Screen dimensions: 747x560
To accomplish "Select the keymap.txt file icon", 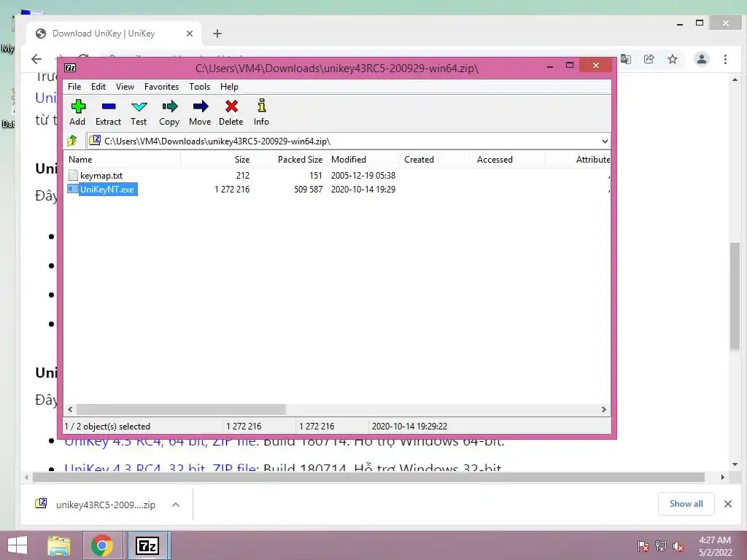I will (x=73, y=175).
